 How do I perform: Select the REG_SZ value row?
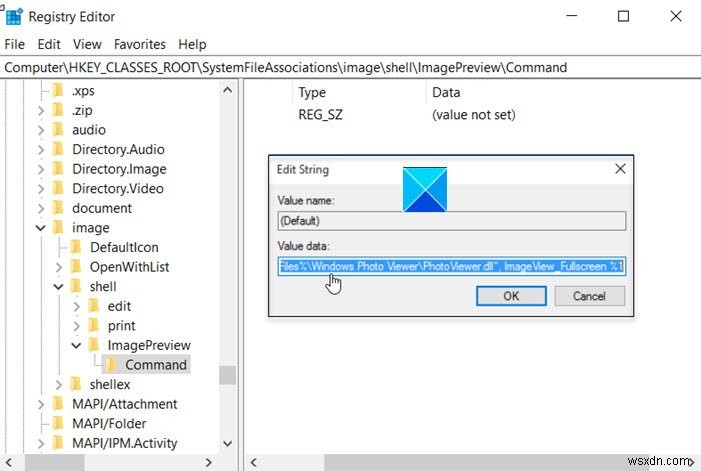(321, 115)
